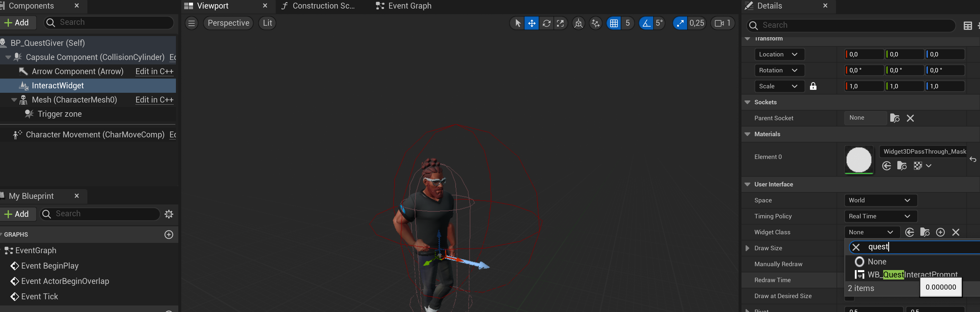The width and height of the screenshot is (980, 312).
Task: Open surface snapping options in viewport toolbar
Action: tap(595, 23)
